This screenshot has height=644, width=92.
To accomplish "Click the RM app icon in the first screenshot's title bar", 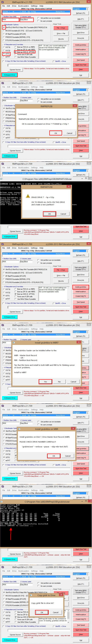I will [3, 2].
